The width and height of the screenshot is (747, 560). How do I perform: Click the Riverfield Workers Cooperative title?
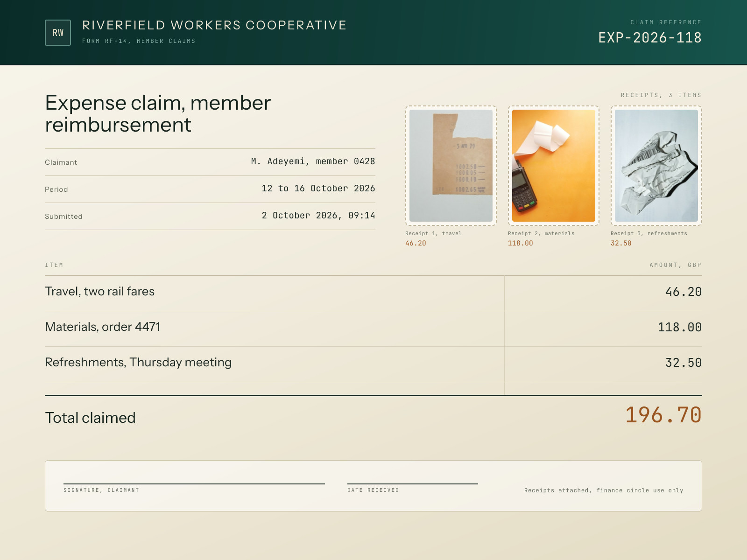214,25
